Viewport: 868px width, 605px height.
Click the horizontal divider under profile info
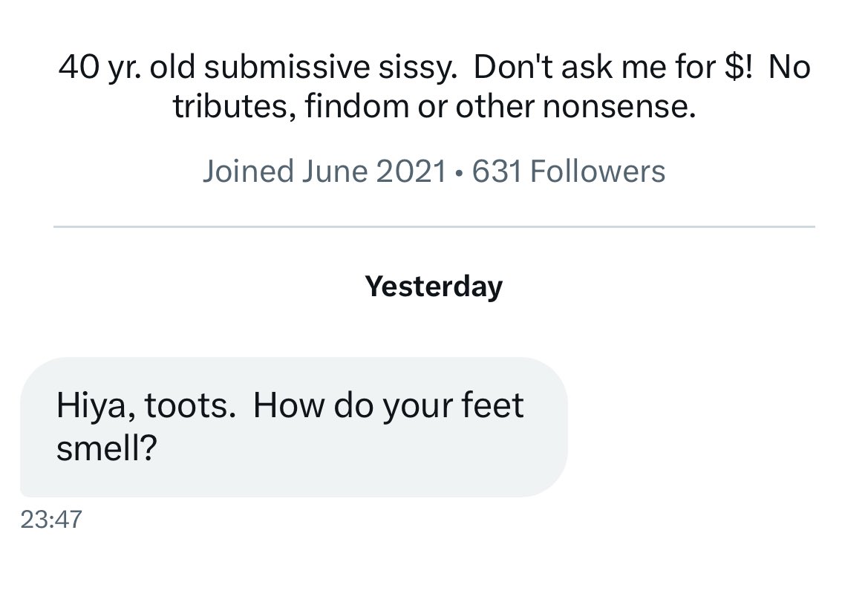(x=434, y=226)
